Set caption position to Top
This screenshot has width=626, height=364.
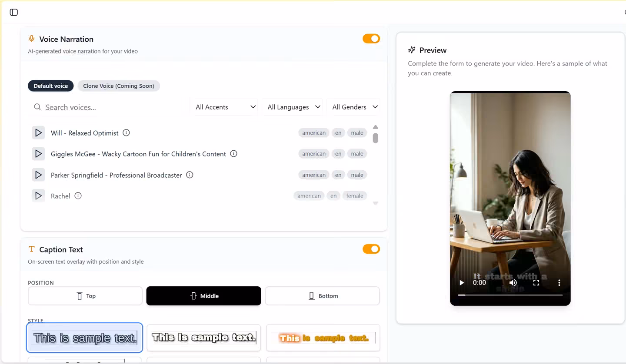(85, 296)
